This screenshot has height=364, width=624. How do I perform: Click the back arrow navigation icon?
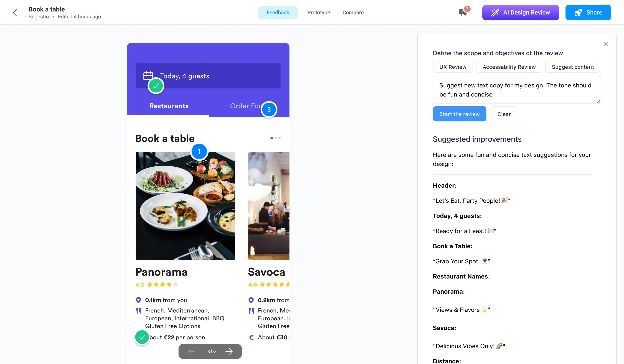[15, 13]
